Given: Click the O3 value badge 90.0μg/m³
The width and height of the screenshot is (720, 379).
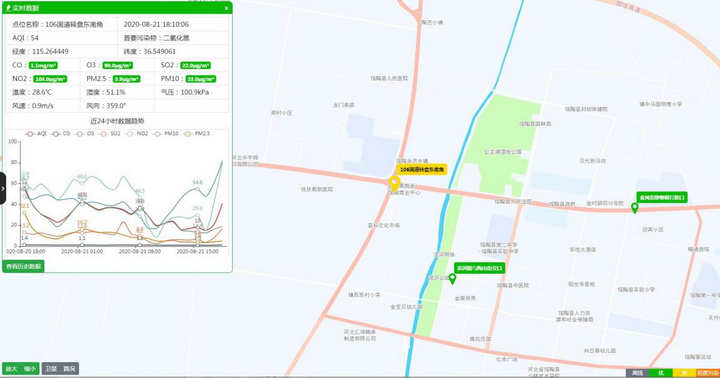Looking at the screenshot, I should click(x=118, y=66).
